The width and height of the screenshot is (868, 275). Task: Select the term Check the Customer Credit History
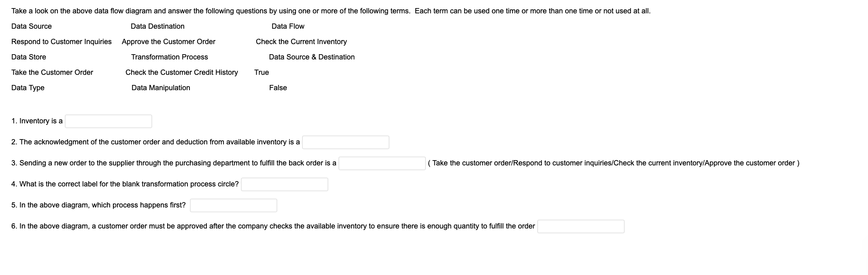point(181,72)
